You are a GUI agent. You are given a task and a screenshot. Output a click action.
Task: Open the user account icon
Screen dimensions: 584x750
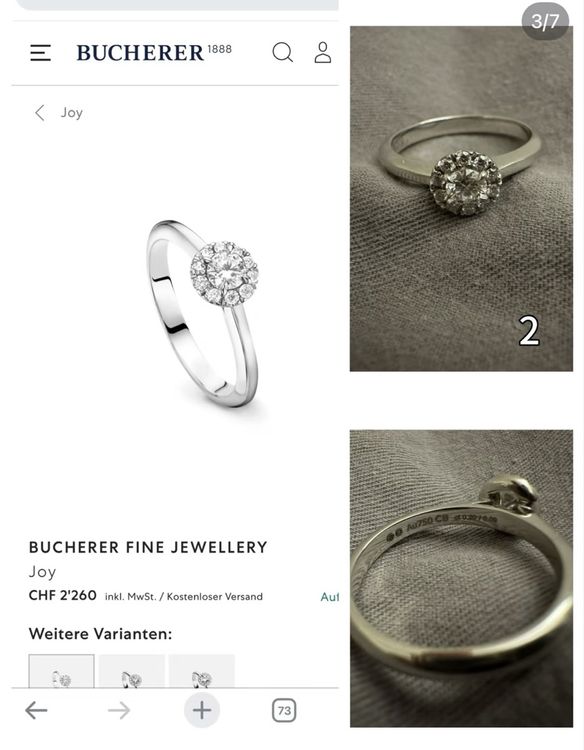[323, 52]
